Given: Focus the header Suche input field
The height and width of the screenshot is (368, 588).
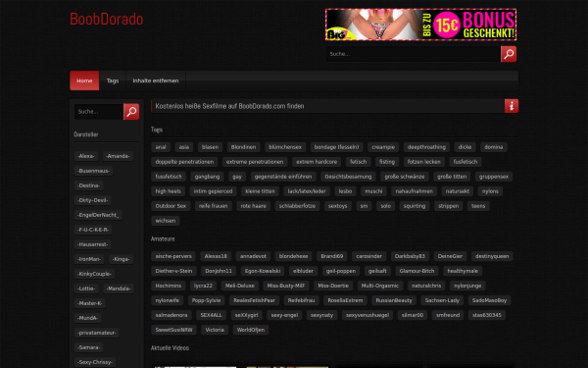Looking at the screenshot, I should coord(414,54).
